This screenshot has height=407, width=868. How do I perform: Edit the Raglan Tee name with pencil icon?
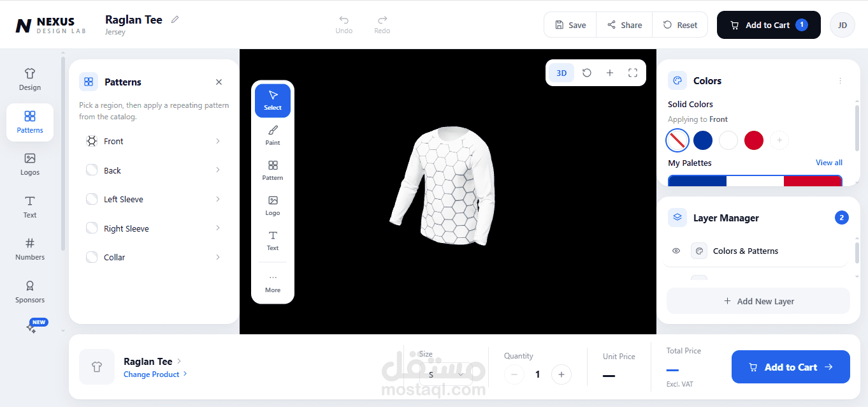(x=175, y=19)
